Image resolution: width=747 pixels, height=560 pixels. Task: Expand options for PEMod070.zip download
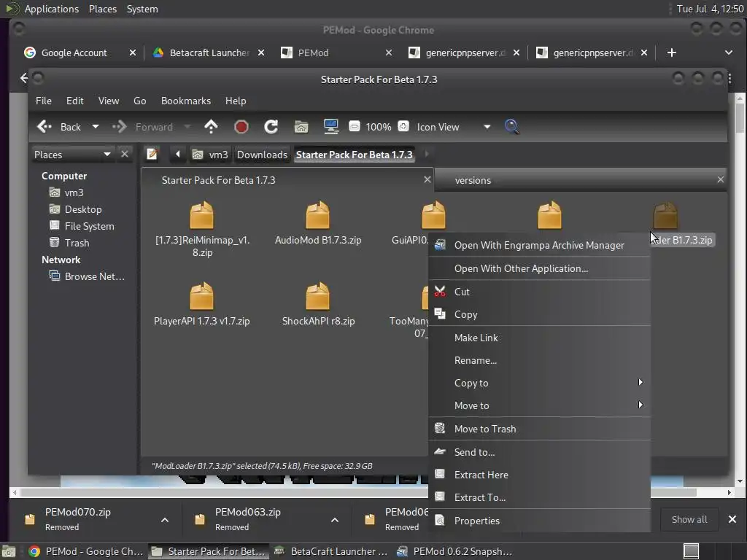point(165,519)
